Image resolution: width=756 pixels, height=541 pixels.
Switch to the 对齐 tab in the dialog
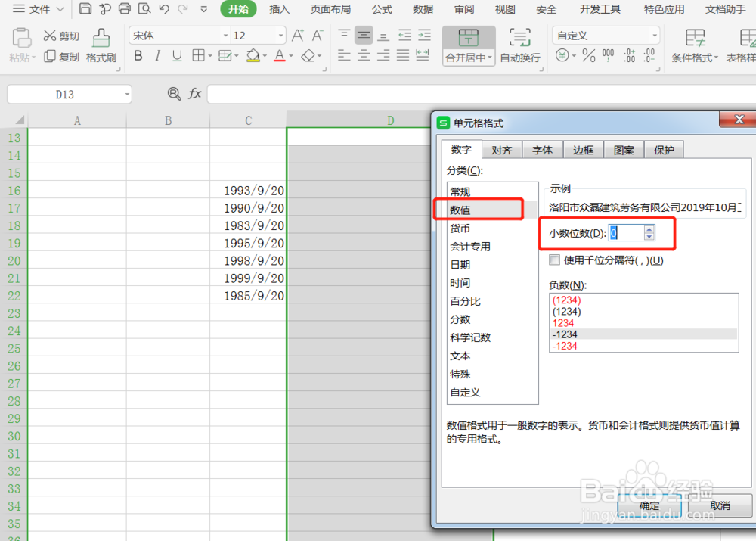click(502, 149)
